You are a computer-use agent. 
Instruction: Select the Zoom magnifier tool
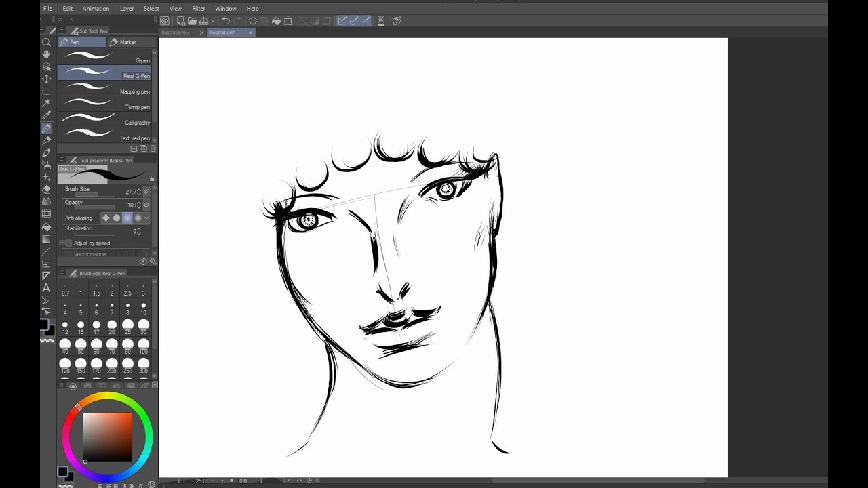click(46, 42)
